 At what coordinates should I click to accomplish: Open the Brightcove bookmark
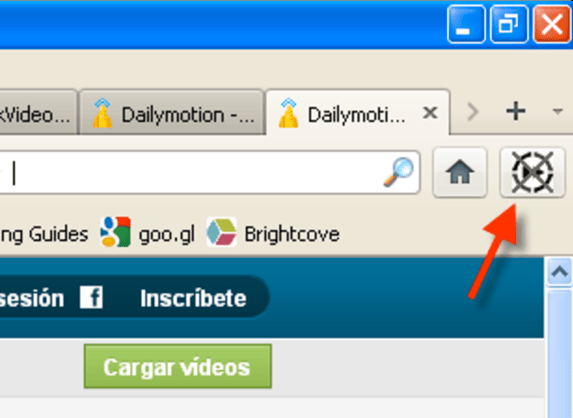273,233
